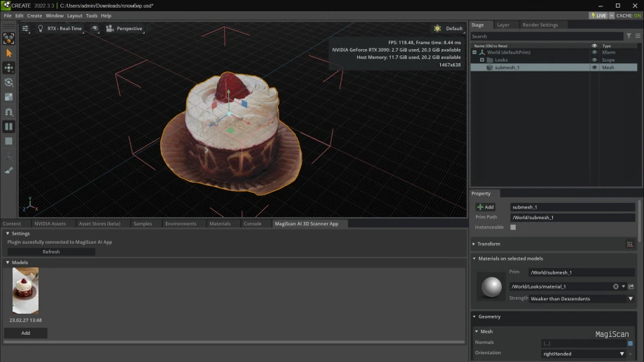Select the selection mode icon atop the toolbar
Screen dimensions: 644x362
pyautogui.click(x=8, y=39)
